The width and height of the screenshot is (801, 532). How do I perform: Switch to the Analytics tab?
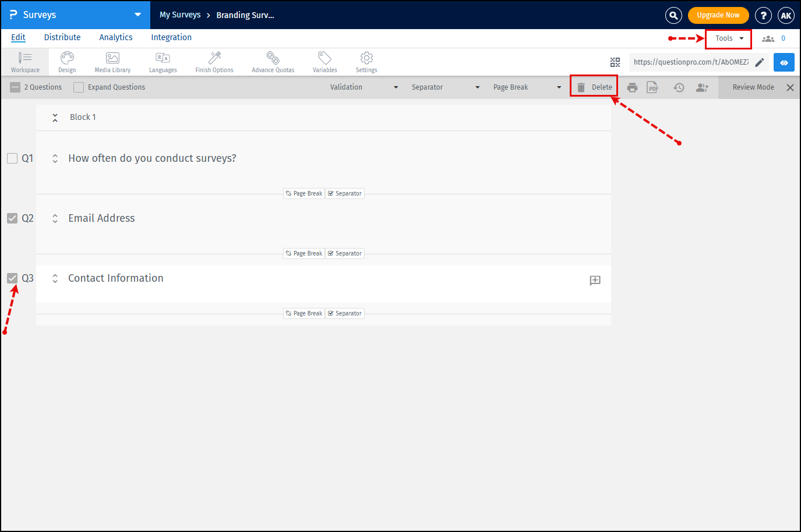coord(115,37)
